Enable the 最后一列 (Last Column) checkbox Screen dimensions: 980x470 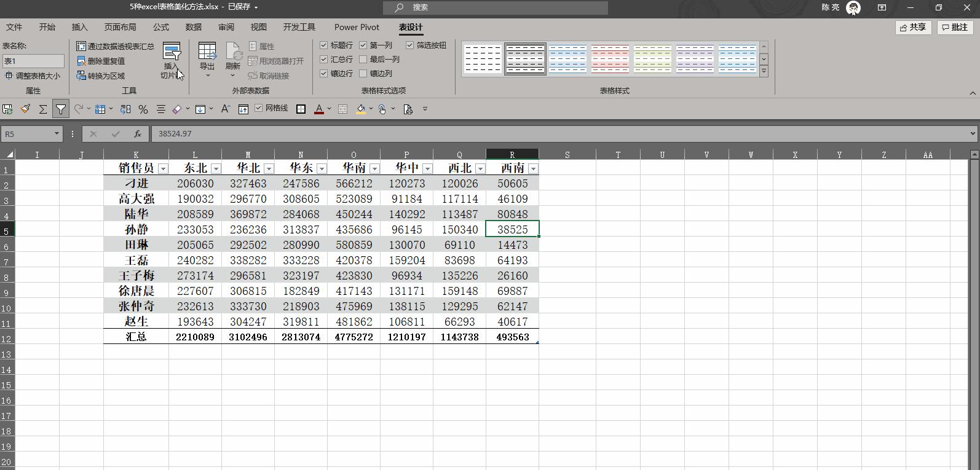[x=363, y=60]
